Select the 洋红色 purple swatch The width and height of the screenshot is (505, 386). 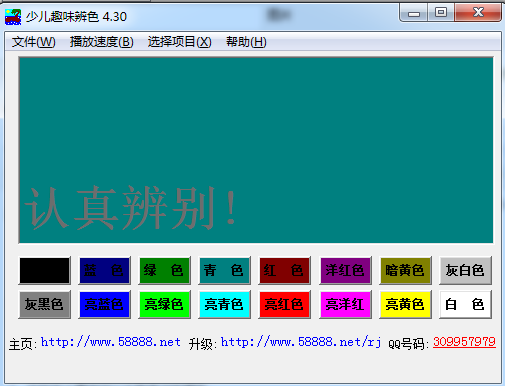click(345, 270)
